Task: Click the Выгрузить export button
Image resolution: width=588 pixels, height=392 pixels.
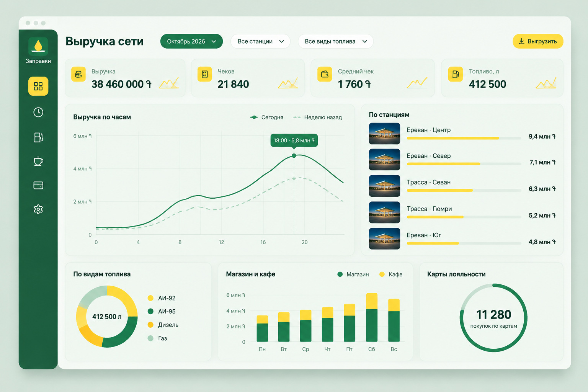Action: (538, 41)
